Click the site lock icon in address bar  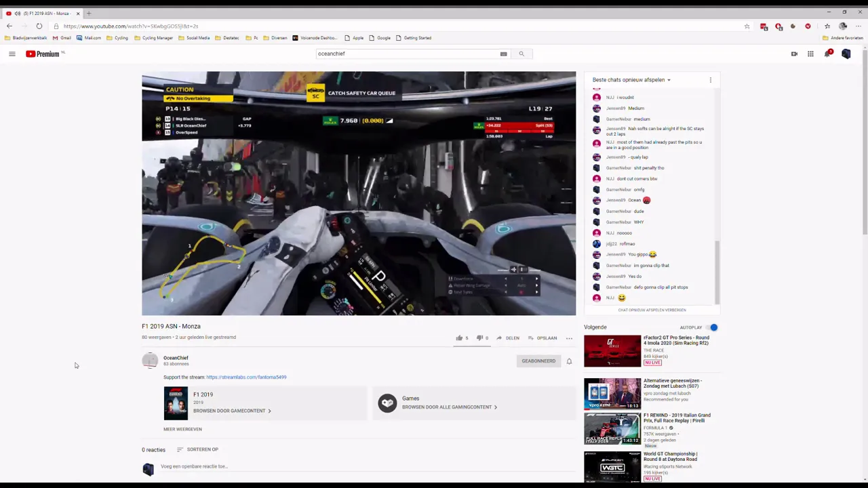tap(56, 26)
